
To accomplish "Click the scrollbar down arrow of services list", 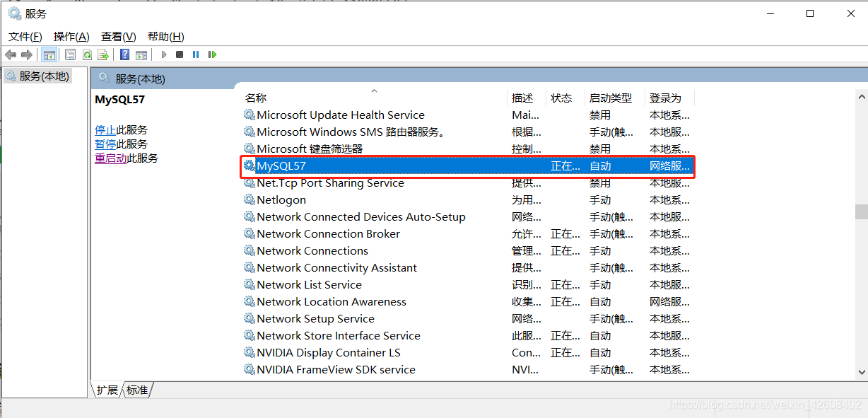I will coord(861,371).
